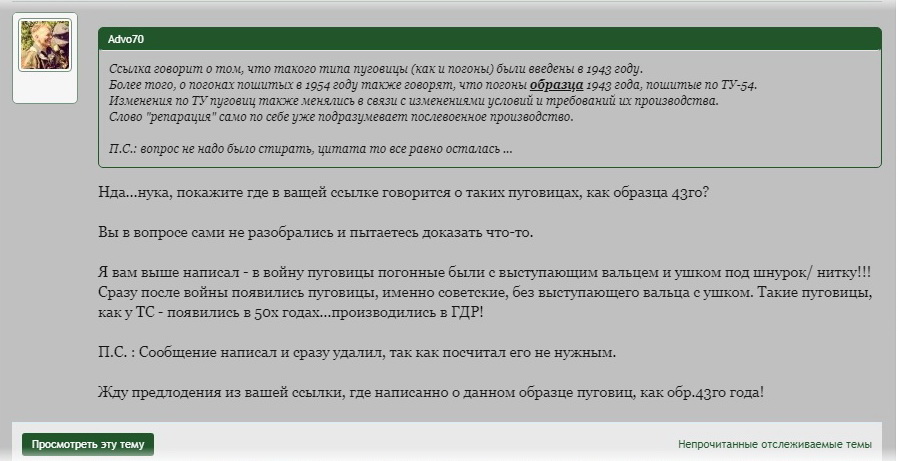Image resolution: width=898 pixels, height=461 pixels.
Task: Click the underlined word 'образца' in quote
Action: click(x=557, y=85)
